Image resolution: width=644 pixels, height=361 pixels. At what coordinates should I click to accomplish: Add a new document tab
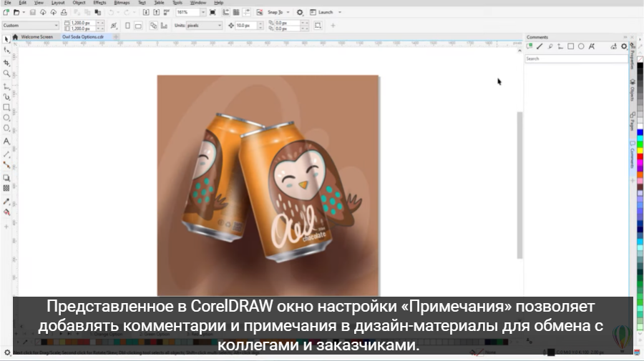coord(116,37)
